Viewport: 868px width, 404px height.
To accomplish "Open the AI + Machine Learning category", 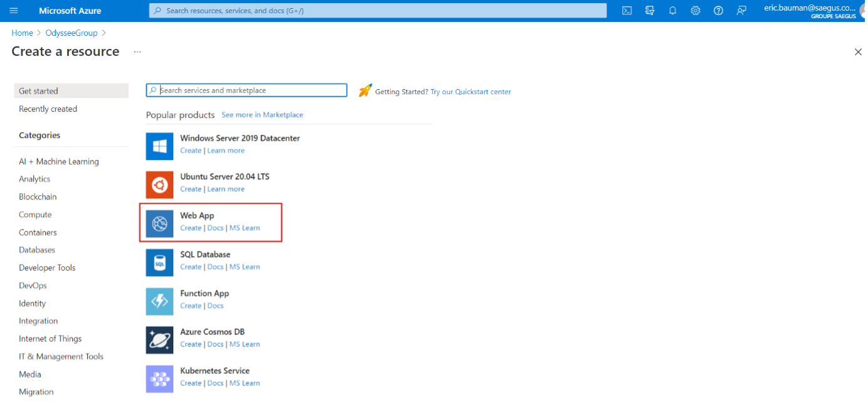I will 59,161.
